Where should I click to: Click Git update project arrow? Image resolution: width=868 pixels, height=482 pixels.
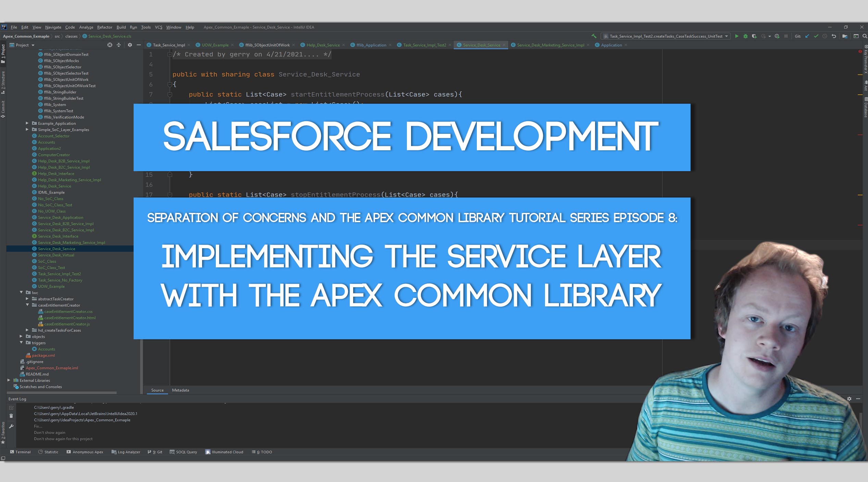click(x=807, y=36)
